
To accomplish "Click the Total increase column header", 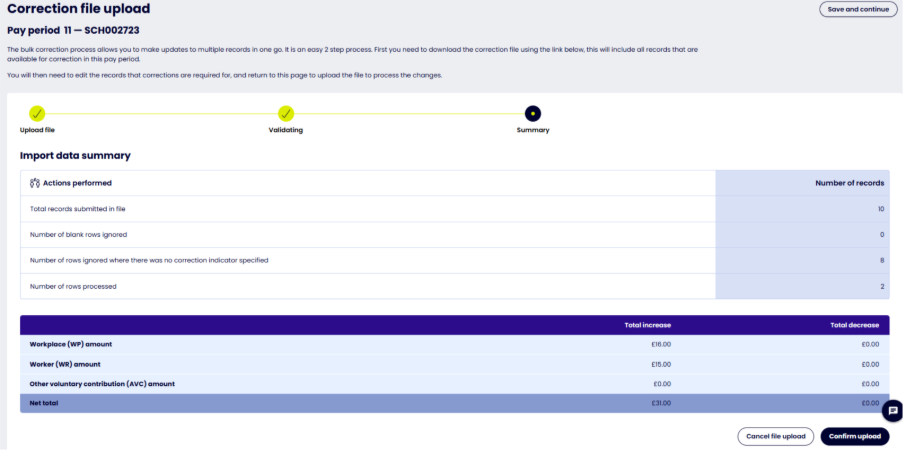I will [647, 325].
